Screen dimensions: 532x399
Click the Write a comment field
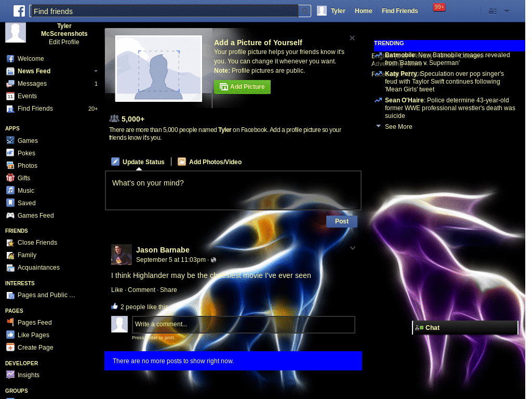(x=244, y=324)
